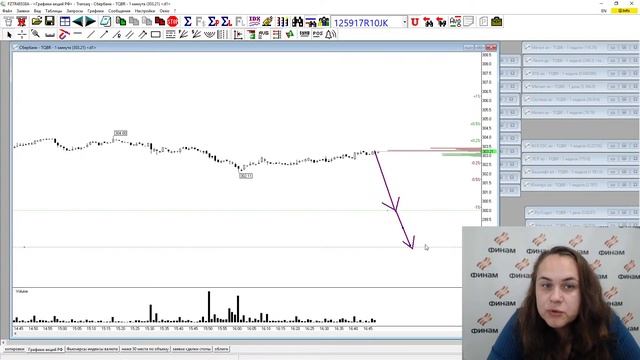Click the red copy documents icon

[160, 21]
